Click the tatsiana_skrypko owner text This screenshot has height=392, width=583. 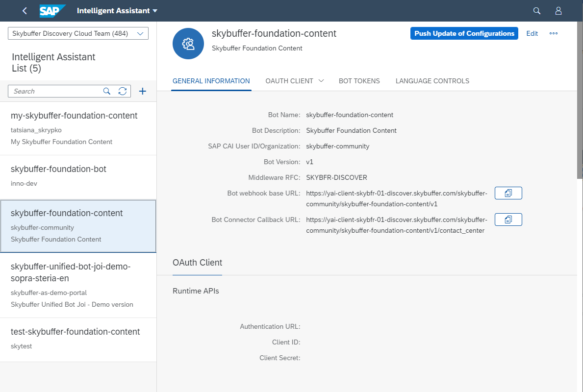coord(36,130)
